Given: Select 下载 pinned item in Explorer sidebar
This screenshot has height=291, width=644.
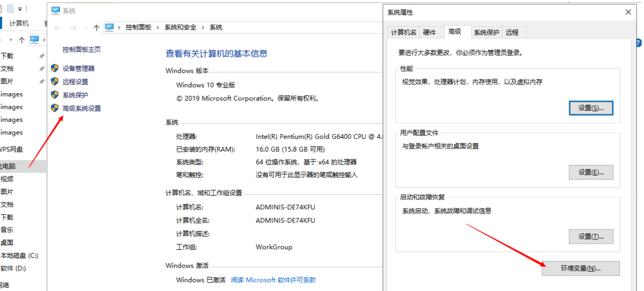Looking at the screenshot, I should 7,56.
